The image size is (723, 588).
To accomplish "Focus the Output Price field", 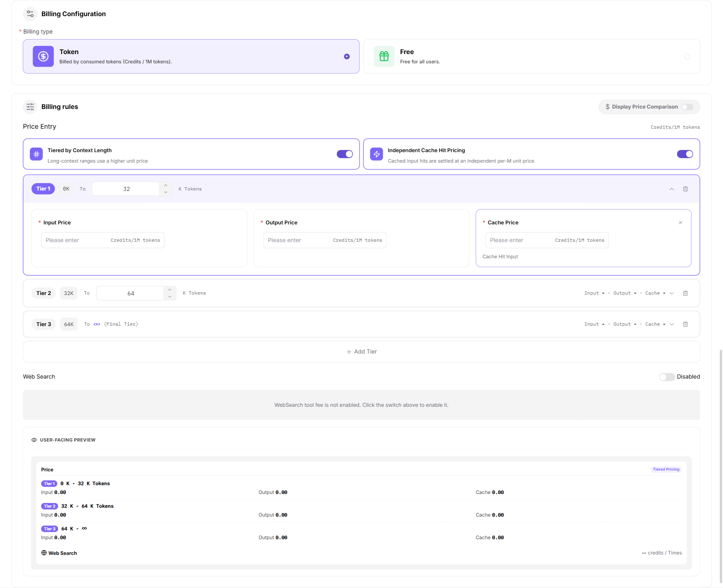I will click(x=325, y=240).
